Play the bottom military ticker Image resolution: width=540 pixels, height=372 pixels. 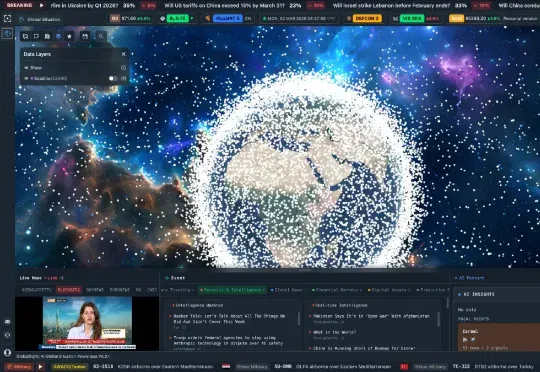pyautogui.click(x=41, y=367)
